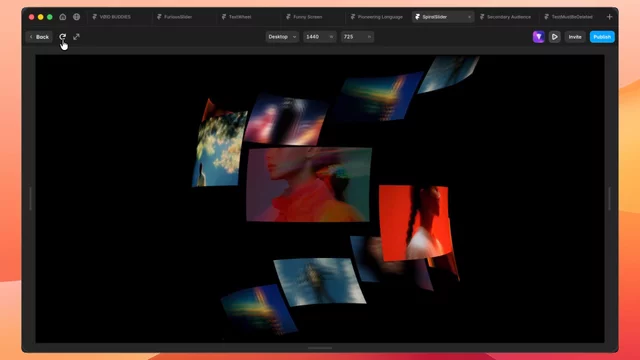Expand preview to fullscreen with arrows icon
Viewport: 640px width, 360px height.
76,37
